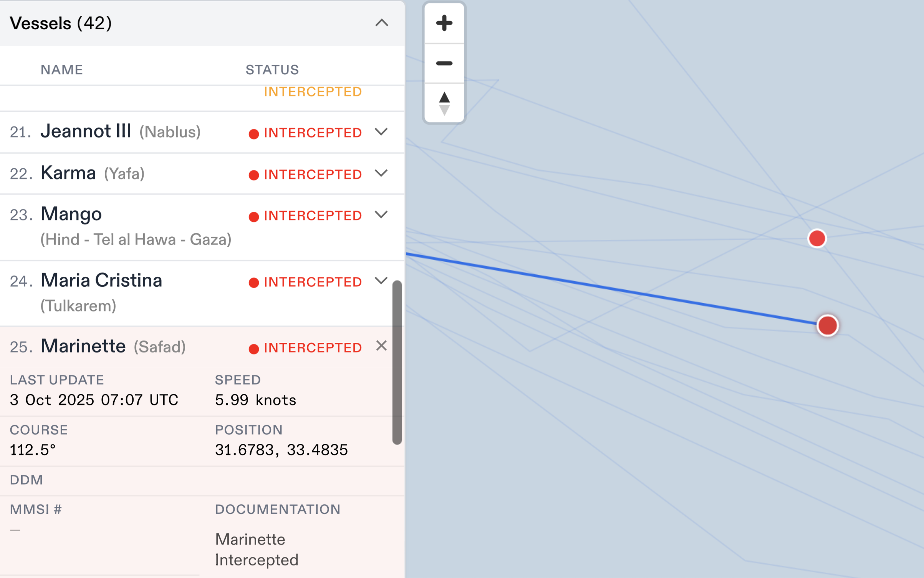Expand Maria Cristina vessel details
This screenshot has height=578, width=924.
coord(381,281)
